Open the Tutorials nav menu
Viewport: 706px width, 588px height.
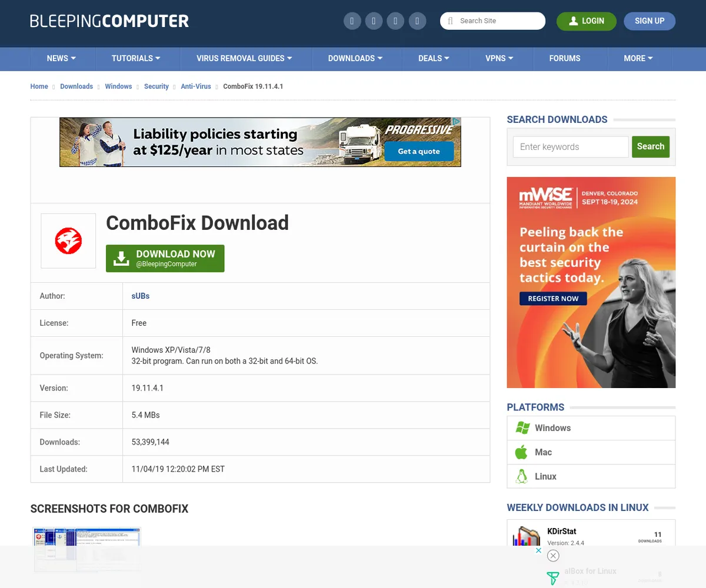tap(136, 58)
